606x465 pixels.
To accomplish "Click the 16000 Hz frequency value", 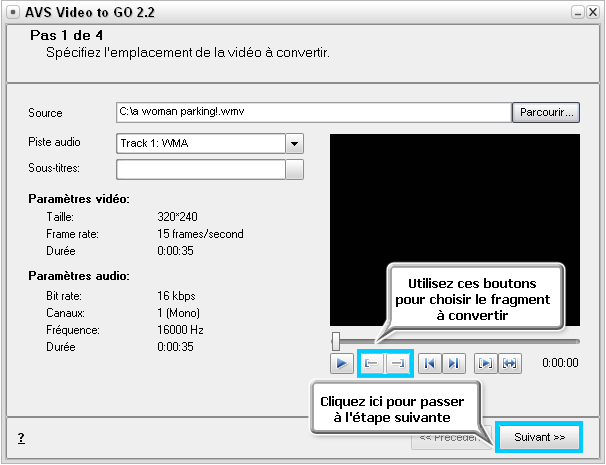I will pyautogui.click(x=180, y=330).
